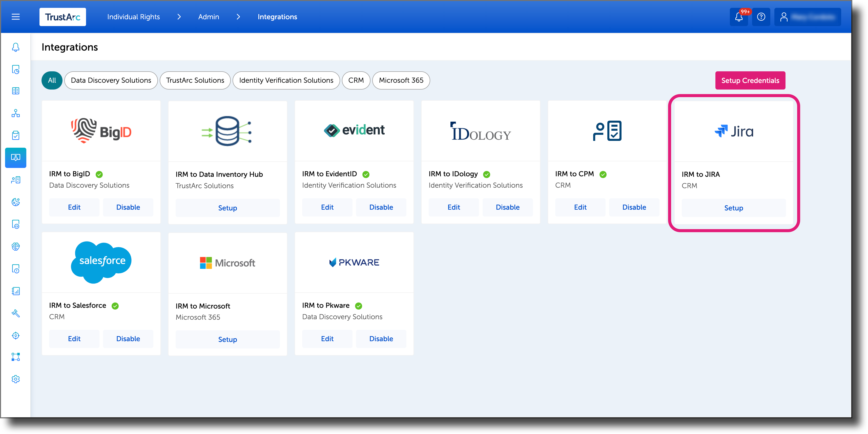The width and height of the screenshot is (868, 434).
Task: Click the TrustArc logo
Action: (63, 17)
